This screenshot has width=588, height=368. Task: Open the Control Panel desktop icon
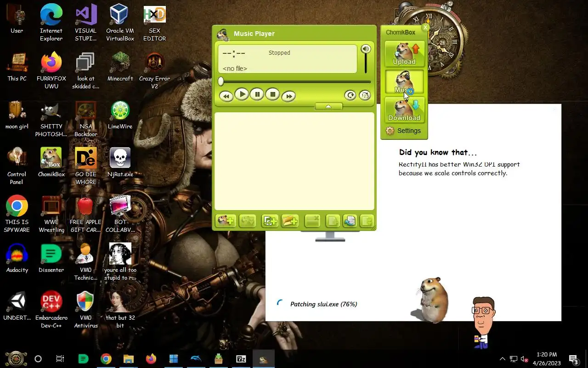17,166
